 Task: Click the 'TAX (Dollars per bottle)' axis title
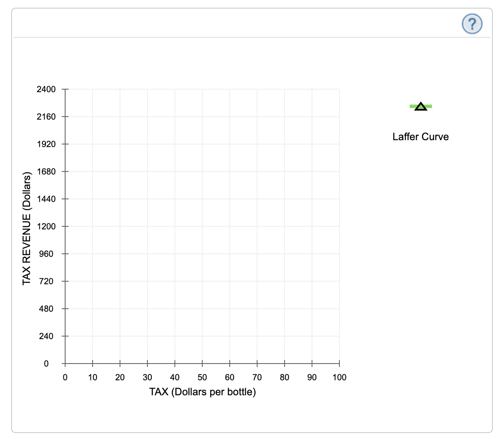(x=202, y=392)
